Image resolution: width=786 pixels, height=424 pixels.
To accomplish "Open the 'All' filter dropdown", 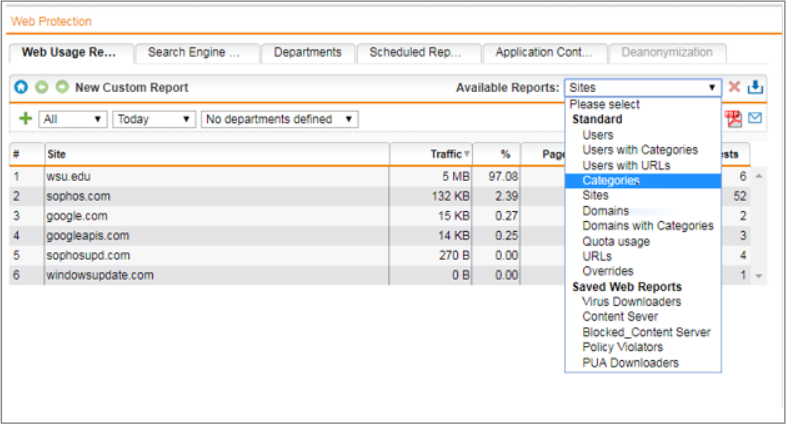I will pos(73,119).
